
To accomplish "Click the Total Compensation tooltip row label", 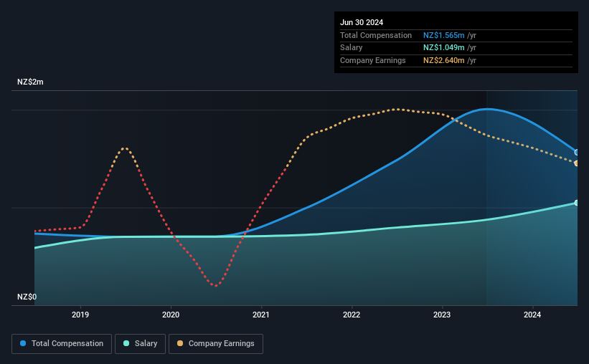I will (376, 35).
